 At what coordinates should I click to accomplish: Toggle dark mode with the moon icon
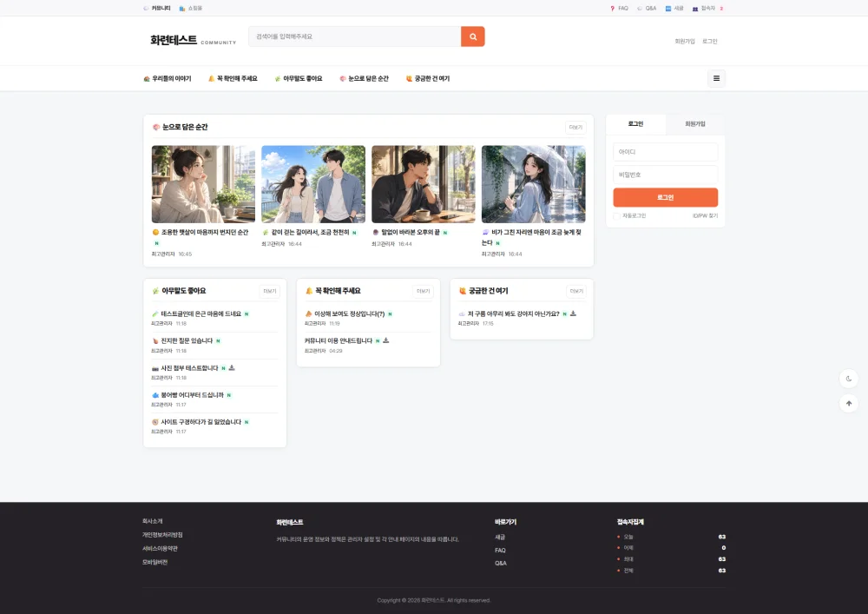(x=849, y=379)
